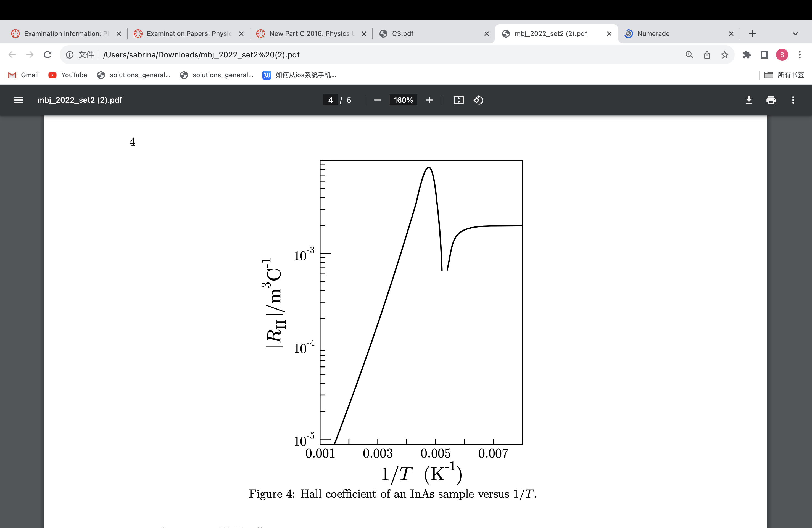The height and width of the screenshot is (528, 812).
Task: Open YouTube from the bookmarks bar
Action: [68, 75]
